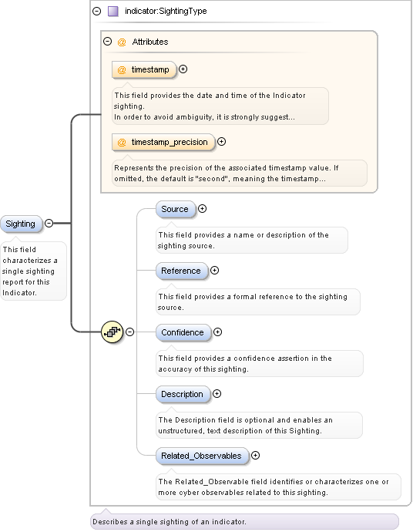Screen dimensions: 413x532
Task: Collapse the Sighting element node
Action: click(x=49, y=224)
